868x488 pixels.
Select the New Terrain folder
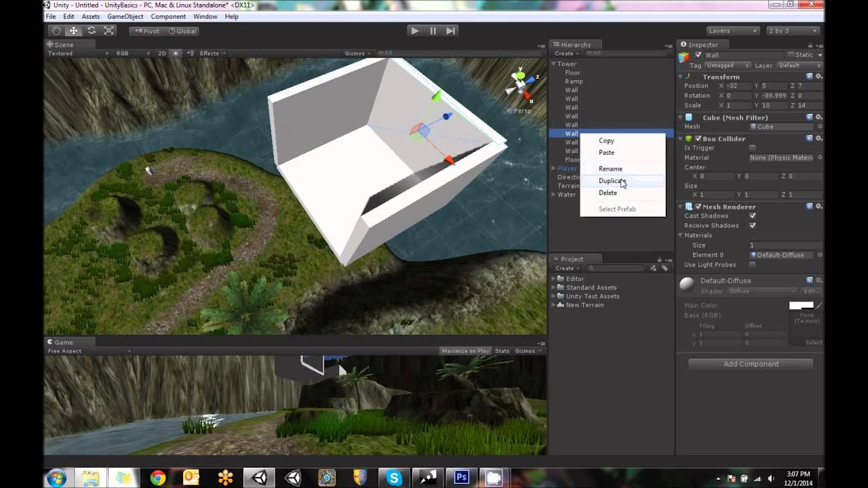click(x=585, y=305)
